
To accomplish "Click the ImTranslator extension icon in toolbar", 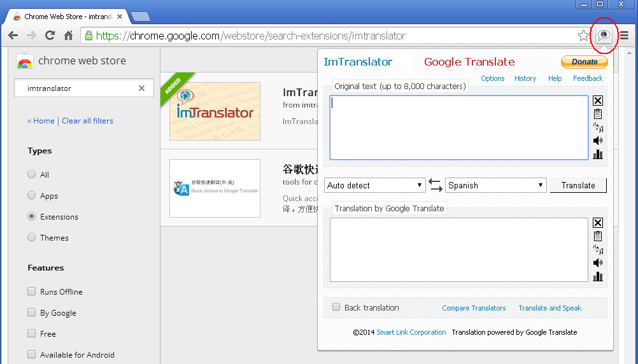I will (x=603, y=36).
